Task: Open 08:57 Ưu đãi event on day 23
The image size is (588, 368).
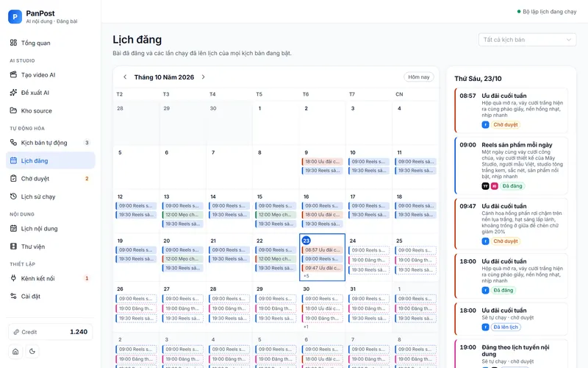Action: coord(322,250)
